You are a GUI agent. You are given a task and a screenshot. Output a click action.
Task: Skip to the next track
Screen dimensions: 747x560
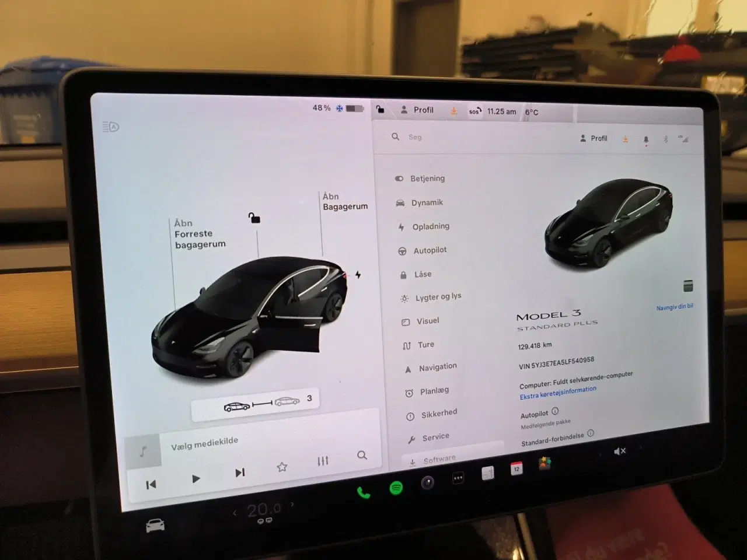pos(240,473)
